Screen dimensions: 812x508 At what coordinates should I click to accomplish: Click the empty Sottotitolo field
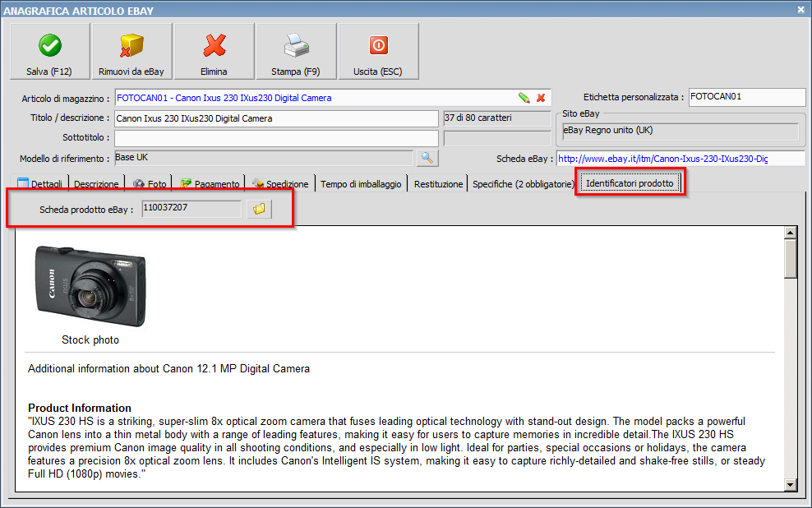coord(276,138)
